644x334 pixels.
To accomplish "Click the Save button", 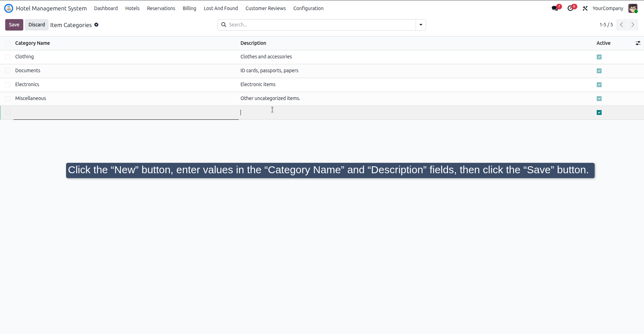I will point(14,25).
